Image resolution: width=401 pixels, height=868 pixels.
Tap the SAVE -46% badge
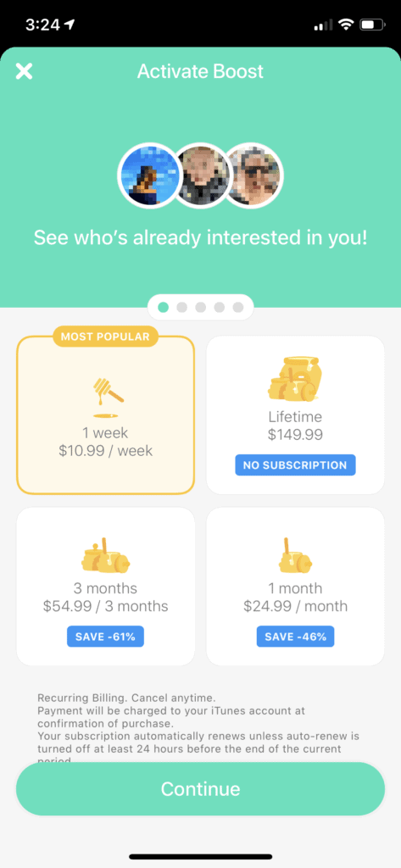(x=295, y=637)
